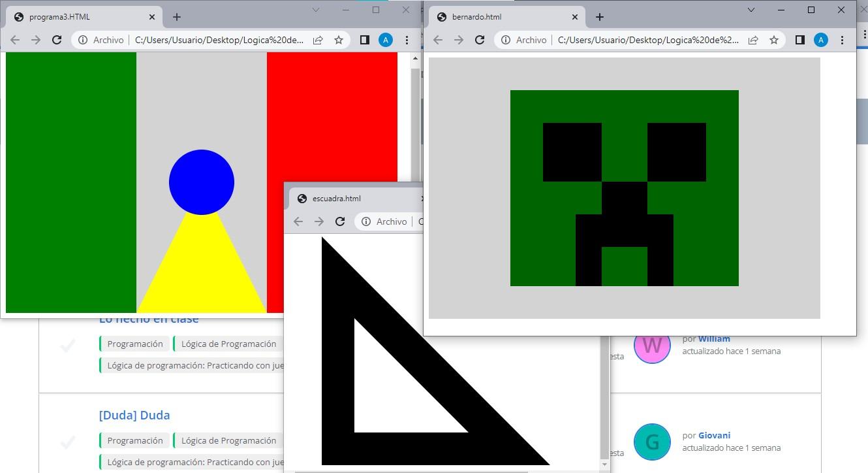Click Programación tag under 'Lo hecho en clase'
Viewport: 868px width, 473px height.
134,344
